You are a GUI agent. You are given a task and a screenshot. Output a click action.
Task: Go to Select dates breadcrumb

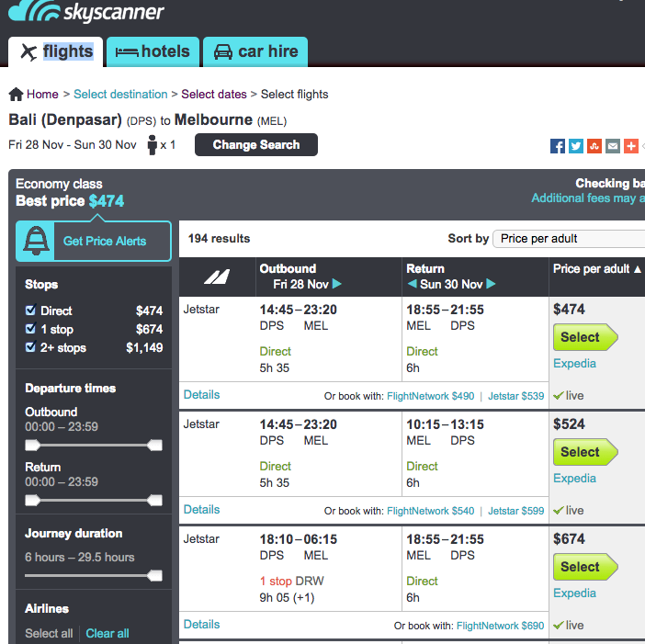tap(214, 95)
